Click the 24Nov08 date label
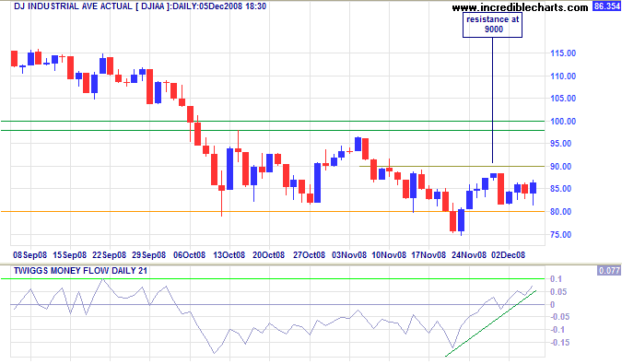 469,255
